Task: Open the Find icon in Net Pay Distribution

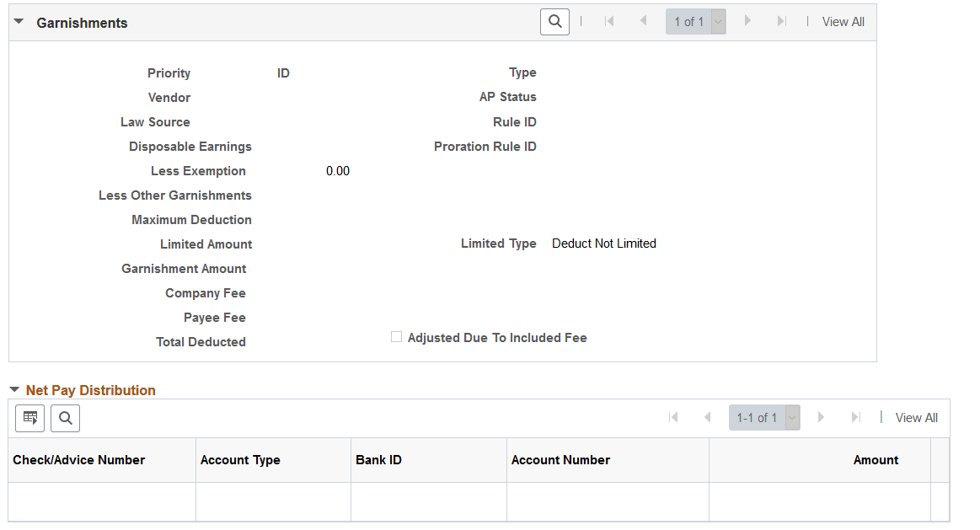Action: 65,417
